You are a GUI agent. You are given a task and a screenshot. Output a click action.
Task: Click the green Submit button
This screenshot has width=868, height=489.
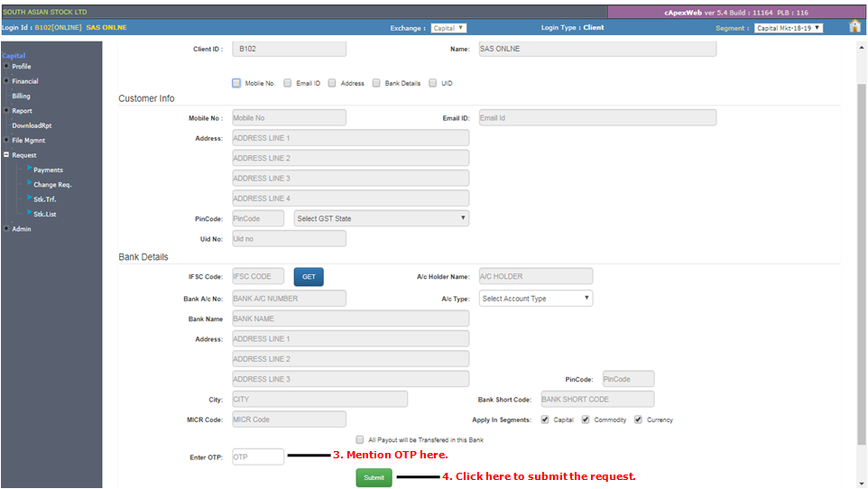pos(374,477)
